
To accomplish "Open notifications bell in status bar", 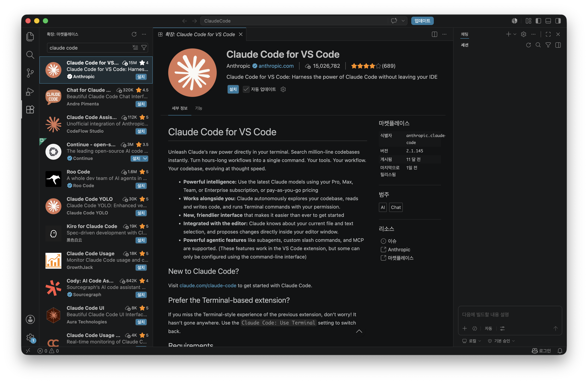I will point(560,351).
